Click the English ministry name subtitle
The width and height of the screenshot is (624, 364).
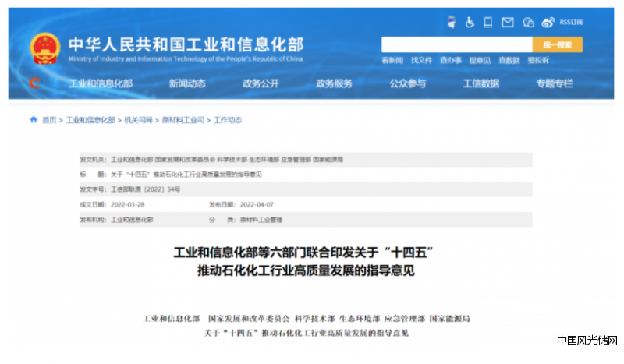coord(186,59)
